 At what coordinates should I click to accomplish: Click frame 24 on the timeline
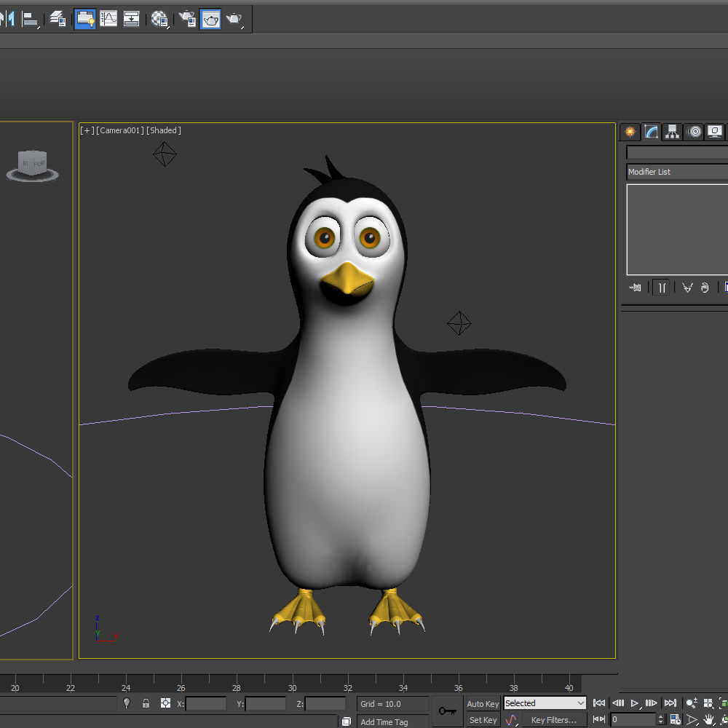point(126,688)
